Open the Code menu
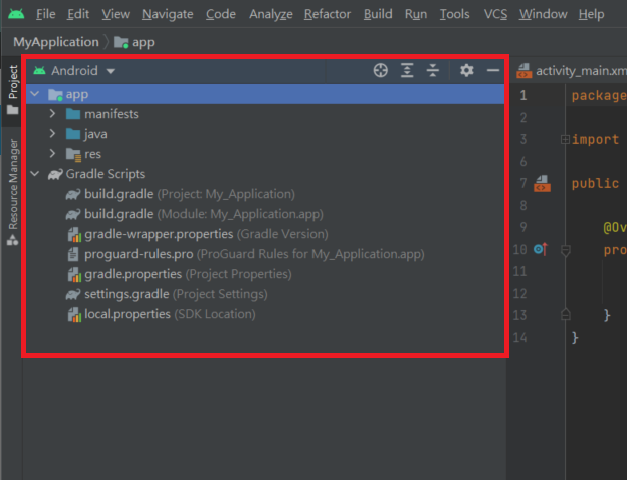 coord(221,14)
